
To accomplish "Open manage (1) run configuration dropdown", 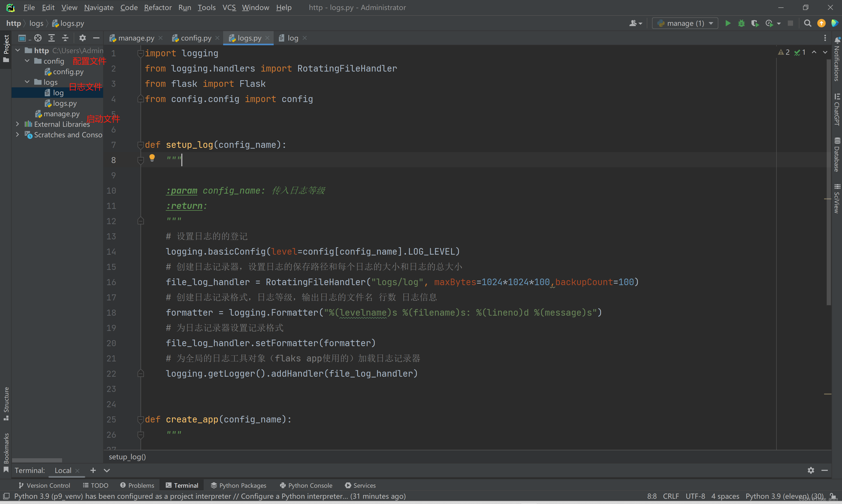I will pyautogui.click(x=685, y=23).
